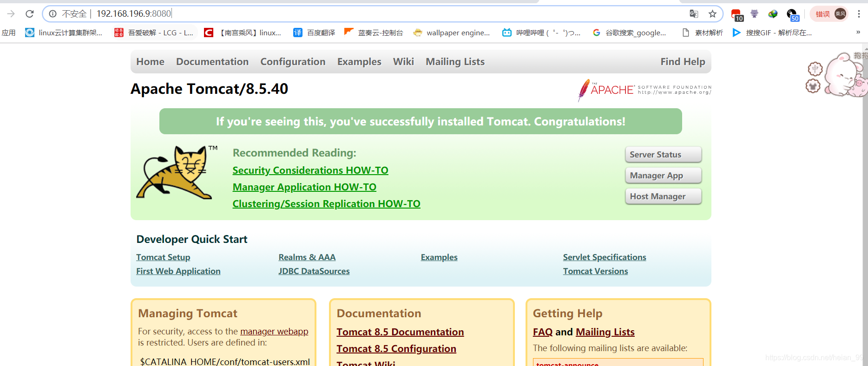The height and width of the screenshot is (366, 868).
Task: Click the Apache Software Foundation logo
Action: pyautogui.click(x=644, y=90)
